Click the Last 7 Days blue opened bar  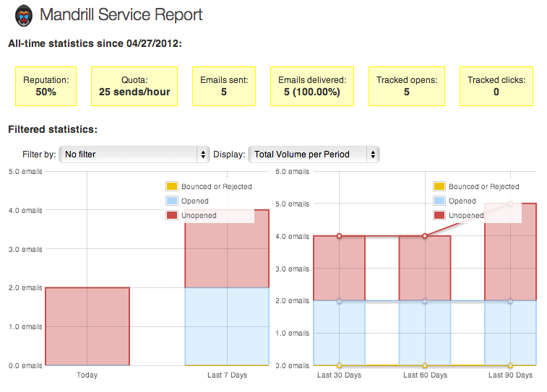[x=227, y=326]
